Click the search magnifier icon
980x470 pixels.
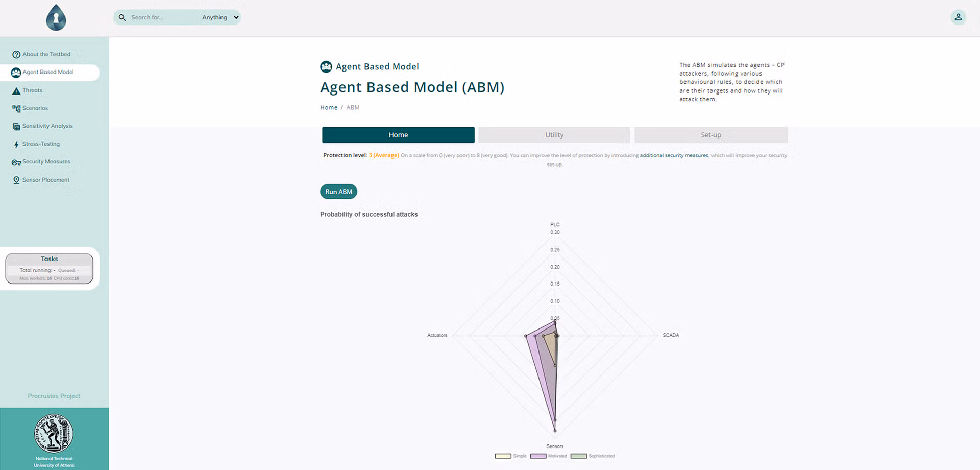tap(122, 17)
